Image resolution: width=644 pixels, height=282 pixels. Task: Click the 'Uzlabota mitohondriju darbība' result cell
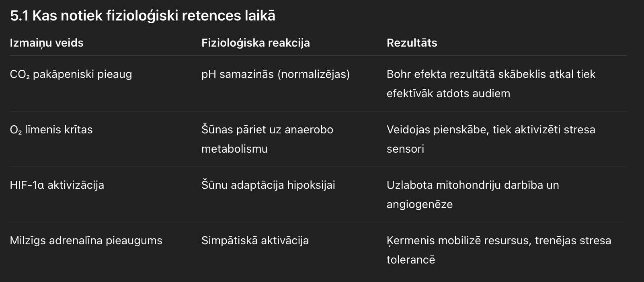[x=473, y=194]
